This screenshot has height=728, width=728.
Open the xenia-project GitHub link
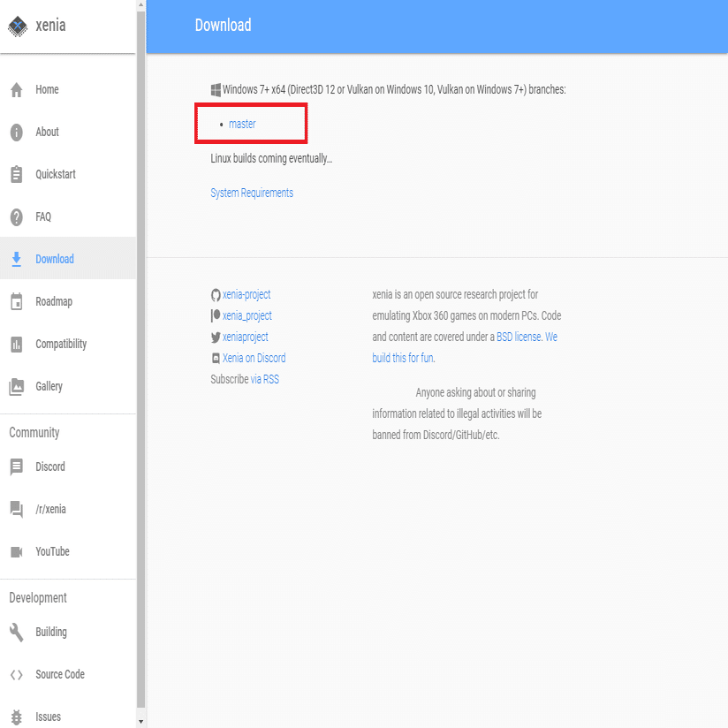(x=246, y=295)
